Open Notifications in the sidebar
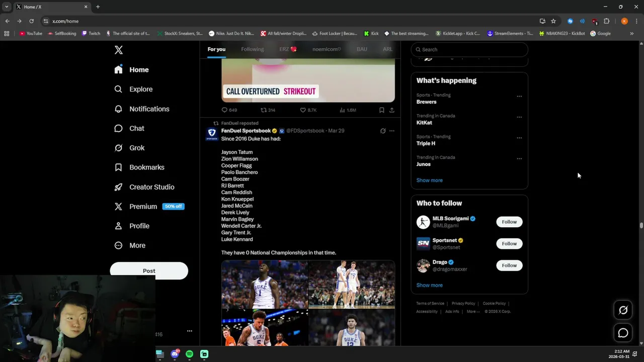This screenshot has width=644, height=362. pos(142,109)
